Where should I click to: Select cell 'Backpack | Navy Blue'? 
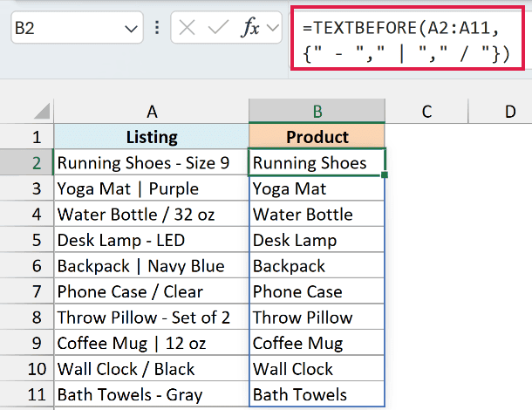pos(152,265)
